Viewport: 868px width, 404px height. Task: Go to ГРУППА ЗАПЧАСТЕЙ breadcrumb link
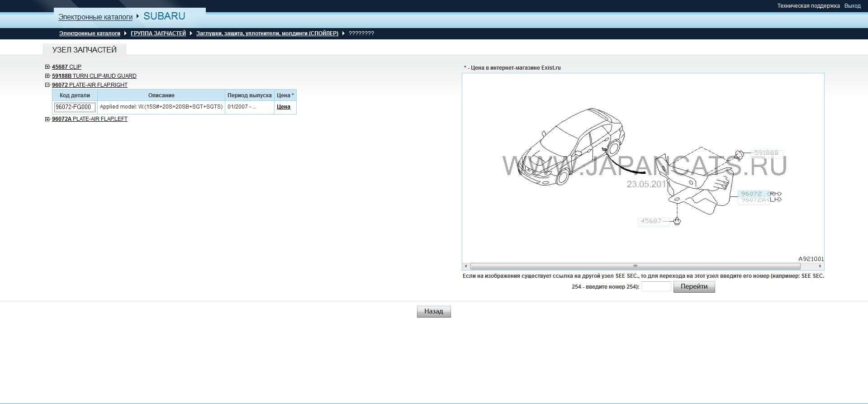tap(158, 33)
